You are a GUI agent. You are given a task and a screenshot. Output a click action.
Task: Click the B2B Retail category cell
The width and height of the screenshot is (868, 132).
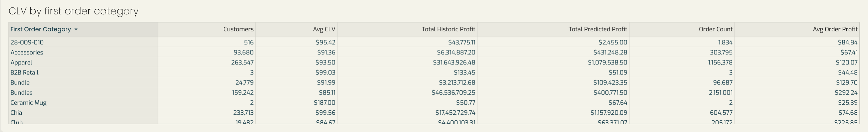pyautogui.click(x=83, y=73)
